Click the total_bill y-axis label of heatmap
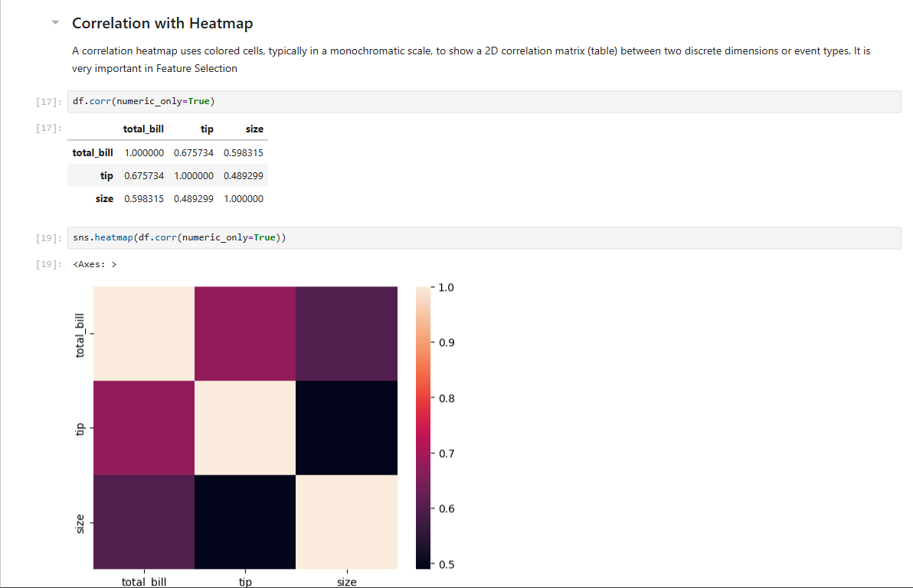This screenshot has height=588, width=913. point(80,335)
